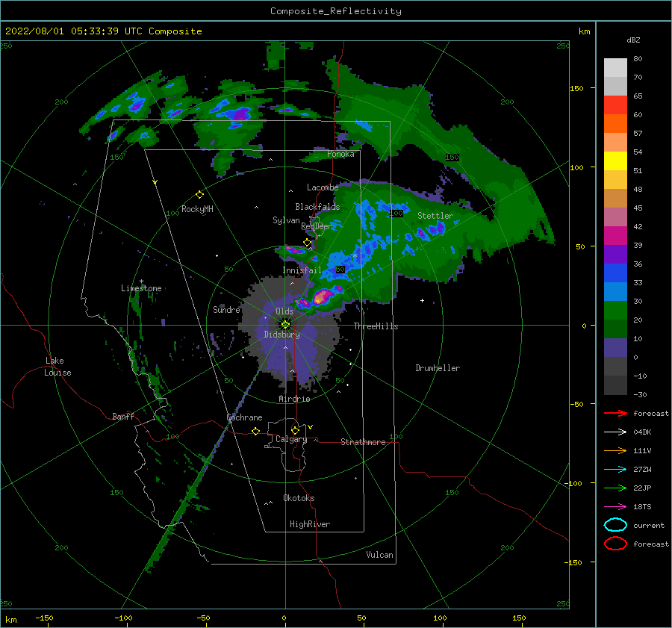Select the magenta 18TS arrow symbol

615,507
